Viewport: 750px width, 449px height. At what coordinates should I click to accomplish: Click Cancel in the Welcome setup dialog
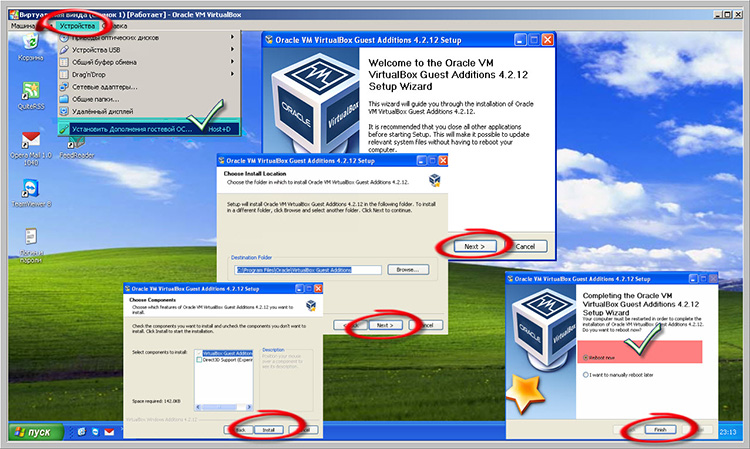click(x=525, y=246)
